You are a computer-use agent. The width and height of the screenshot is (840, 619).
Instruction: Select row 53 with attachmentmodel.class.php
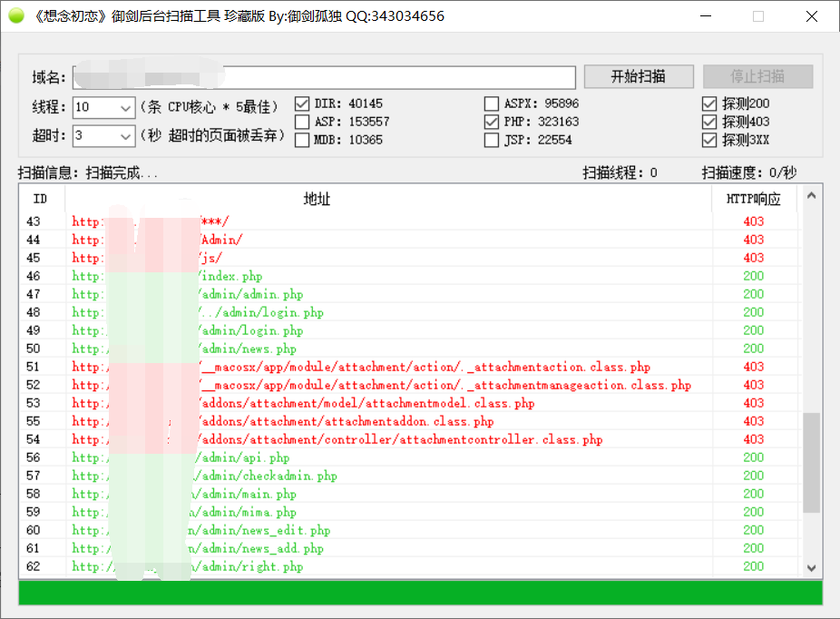click(410, 404)
